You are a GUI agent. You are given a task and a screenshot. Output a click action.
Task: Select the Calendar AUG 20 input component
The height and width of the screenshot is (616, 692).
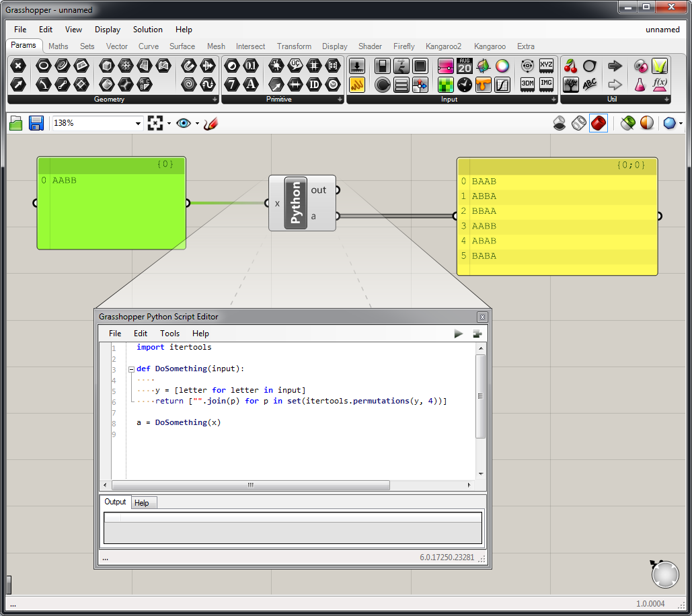pyautogui.click(x=465, y=66)
